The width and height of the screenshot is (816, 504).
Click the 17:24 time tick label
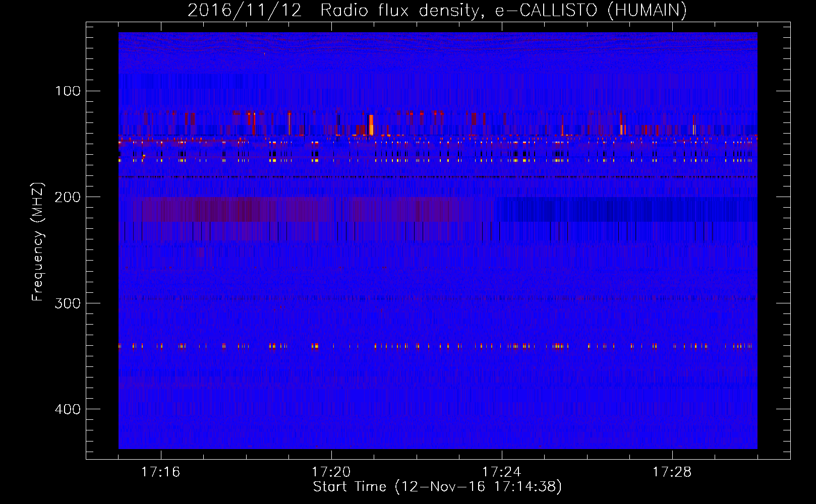[501, 472]
